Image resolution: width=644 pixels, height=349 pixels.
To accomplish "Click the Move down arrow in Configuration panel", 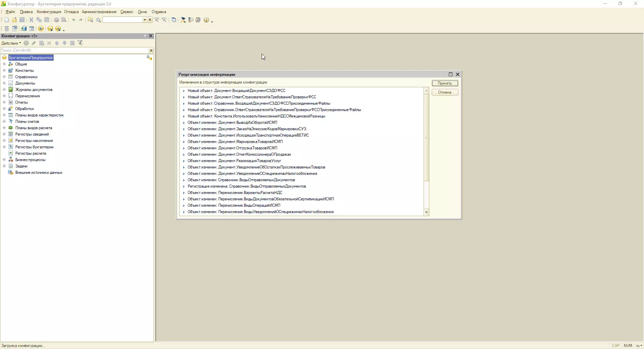I will coord(65,43).
